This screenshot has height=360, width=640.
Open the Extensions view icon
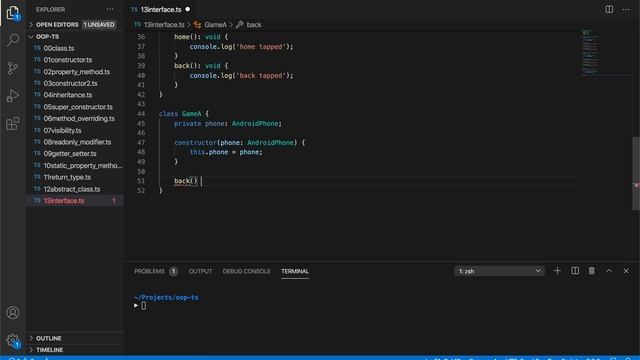coord(13,123)
